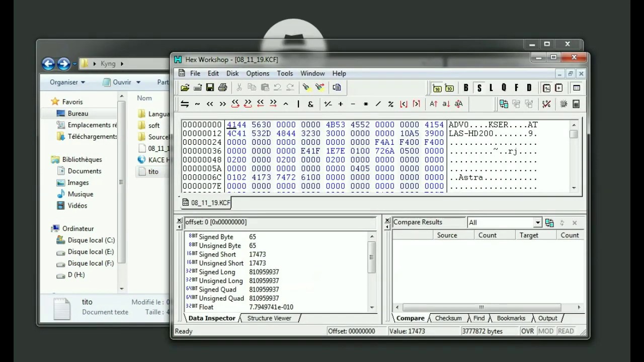
Task: Click the OR vertical bar operation icon
Action: [298, 104]
